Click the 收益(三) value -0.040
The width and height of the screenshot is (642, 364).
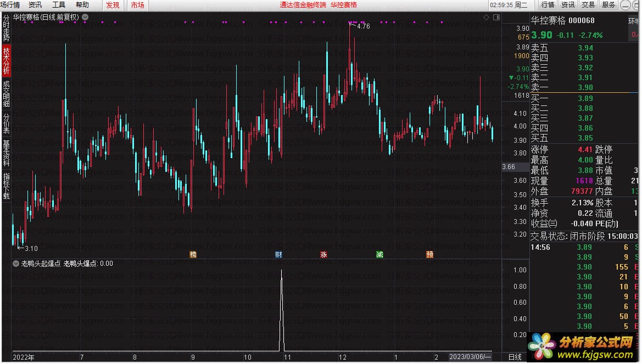tap(582, 223)
